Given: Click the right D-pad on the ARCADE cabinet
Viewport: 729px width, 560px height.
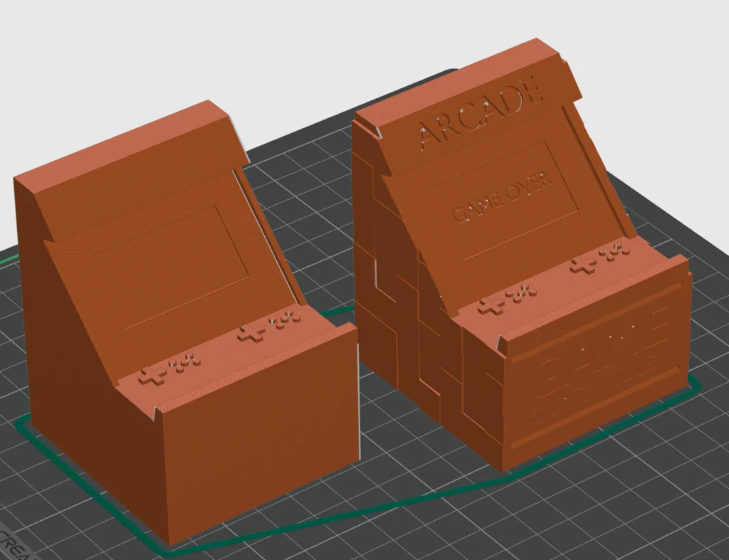Looking at the screenshot, I should point(584,264).
